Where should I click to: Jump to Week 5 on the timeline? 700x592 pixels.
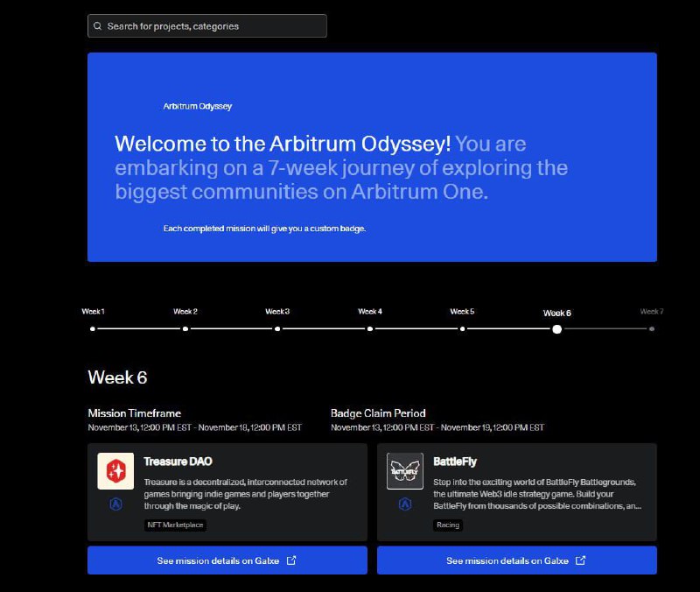[463, 328]
